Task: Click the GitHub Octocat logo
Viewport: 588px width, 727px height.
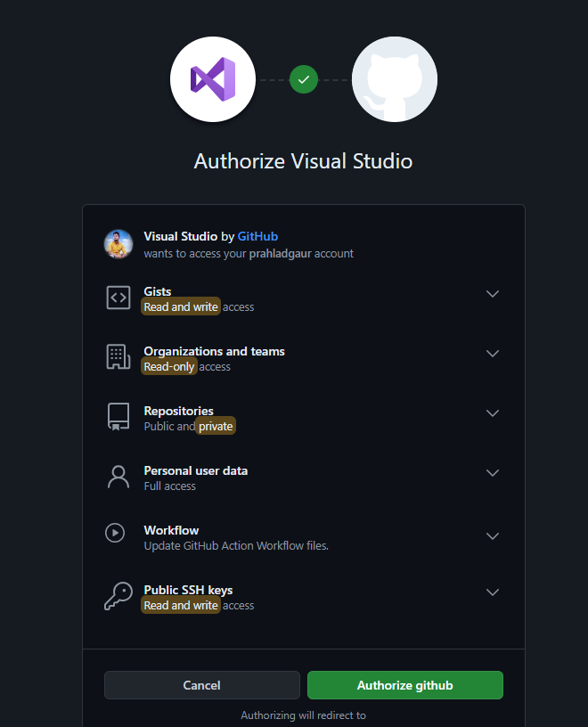Action: click(395, 79)
